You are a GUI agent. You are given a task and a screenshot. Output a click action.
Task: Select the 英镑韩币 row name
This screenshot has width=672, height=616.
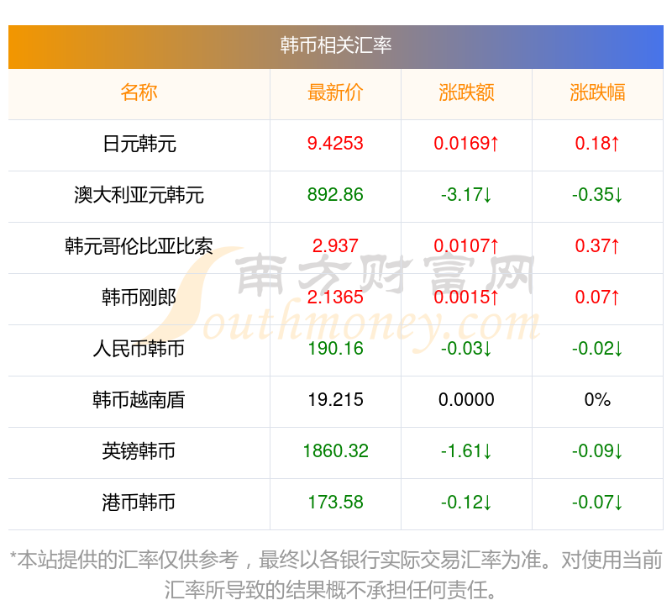click(x=139, y=451)
